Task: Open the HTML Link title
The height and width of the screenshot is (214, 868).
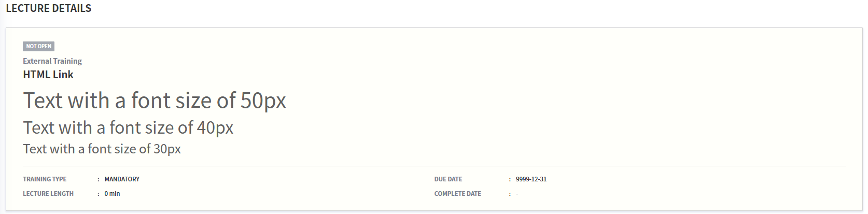Action: coord(48,75)
